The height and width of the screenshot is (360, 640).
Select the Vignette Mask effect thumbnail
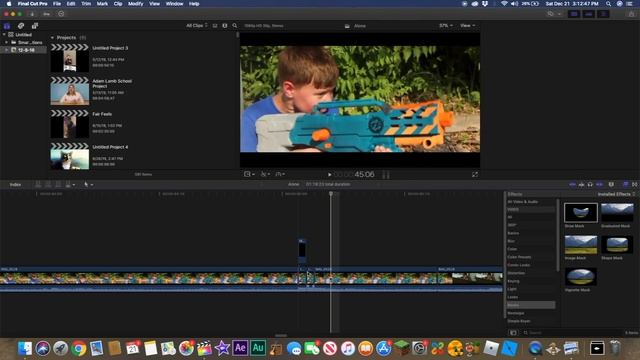click(580, 277)
